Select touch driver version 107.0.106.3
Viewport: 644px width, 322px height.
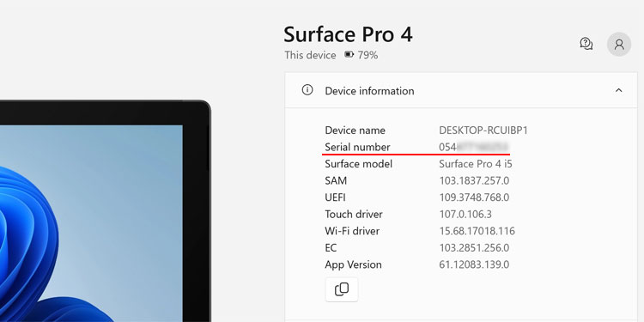[465, 215]
